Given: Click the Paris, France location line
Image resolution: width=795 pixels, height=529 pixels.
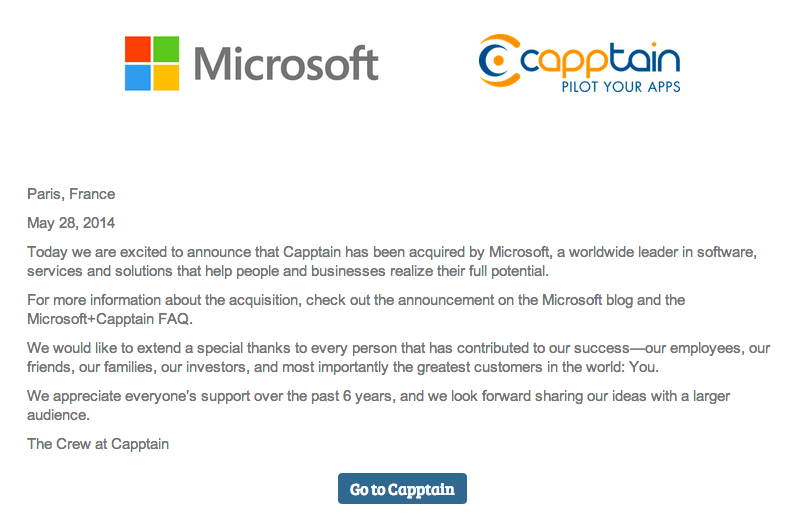Looking at the screenshot, I should coord(71,194).
